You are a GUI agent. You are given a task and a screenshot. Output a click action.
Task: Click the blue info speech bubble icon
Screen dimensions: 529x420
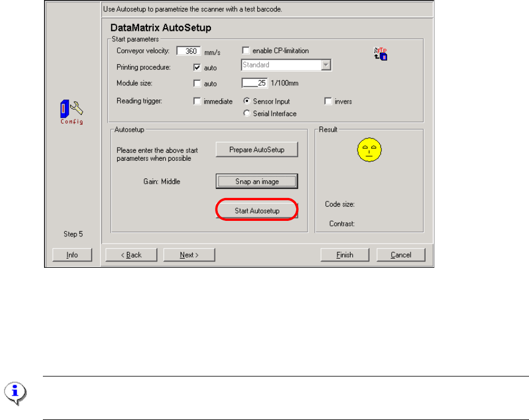(x=15, y=393)
